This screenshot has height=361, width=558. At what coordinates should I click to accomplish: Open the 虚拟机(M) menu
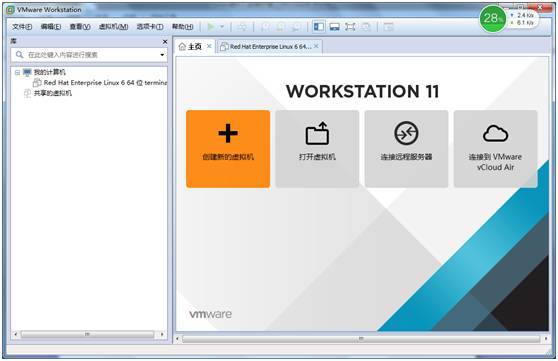[x=113, y=27]
